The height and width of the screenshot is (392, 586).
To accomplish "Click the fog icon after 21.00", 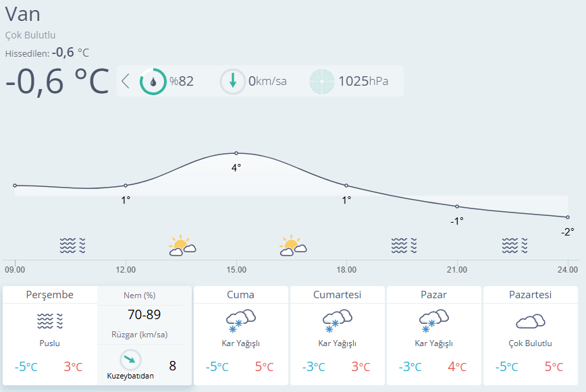I will pyautogui.click(x=514, y=246).
